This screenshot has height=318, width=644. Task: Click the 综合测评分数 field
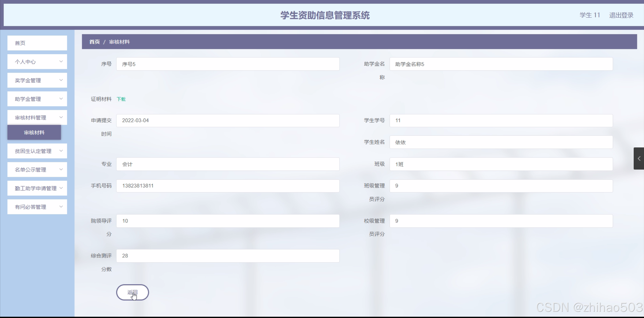[228, 256]
